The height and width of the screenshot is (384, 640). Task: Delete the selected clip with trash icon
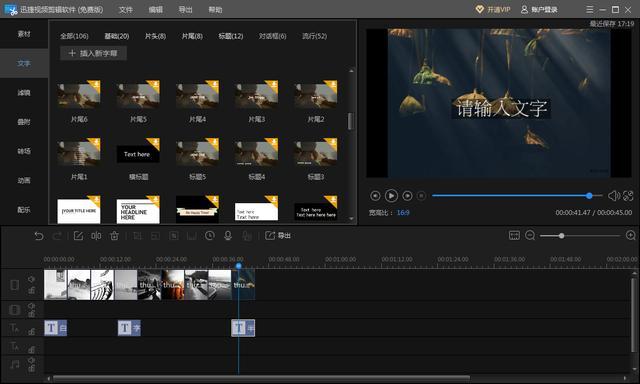[x=115, y=236]
